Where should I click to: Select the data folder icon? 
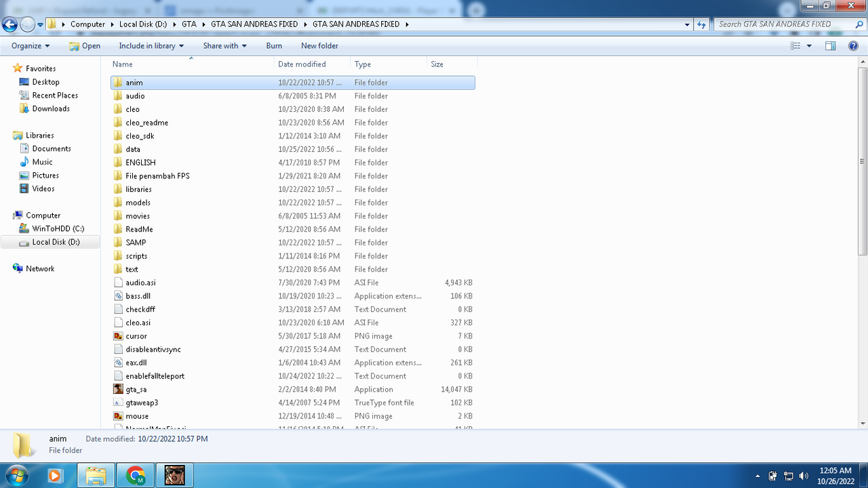click(118, 149)
